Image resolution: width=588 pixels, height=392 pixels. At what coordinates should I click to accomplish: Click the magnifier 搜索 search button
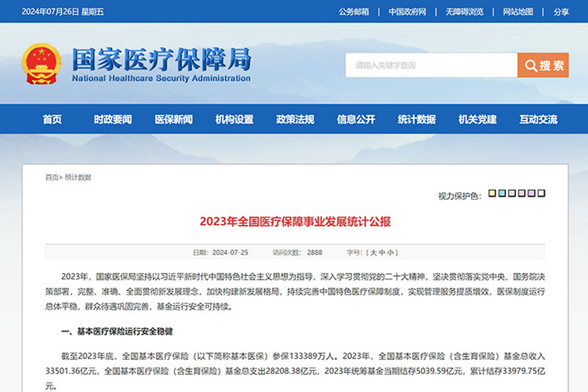click(543, 65)
